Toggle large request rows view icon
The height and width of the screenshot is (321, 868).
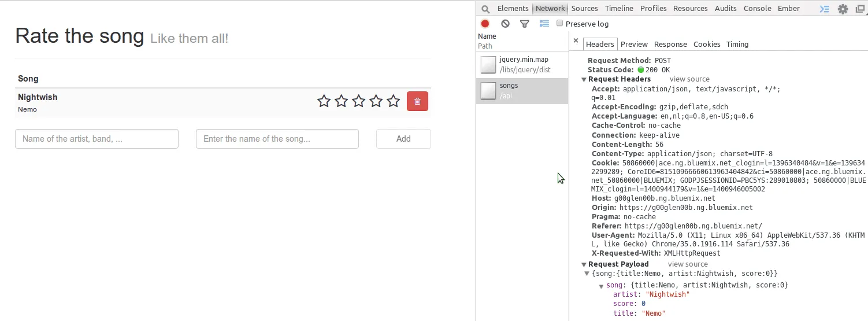click(x=544, y=24)
